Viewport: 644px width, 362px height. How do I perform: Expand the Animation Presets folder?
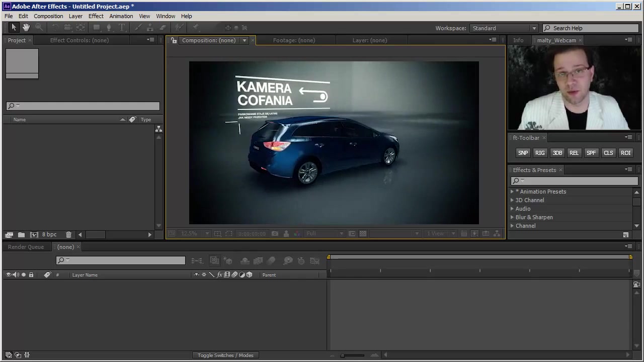[512, 192]
